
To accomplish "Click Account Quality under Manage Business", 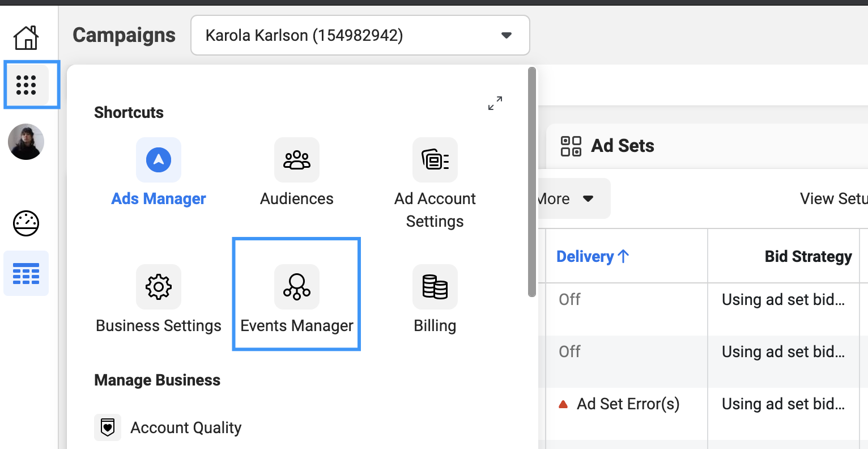I will 186,427.
